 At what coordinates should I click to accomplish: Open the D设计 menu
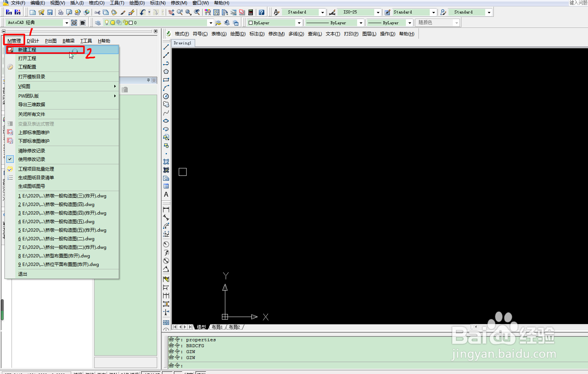coord(33,41)
